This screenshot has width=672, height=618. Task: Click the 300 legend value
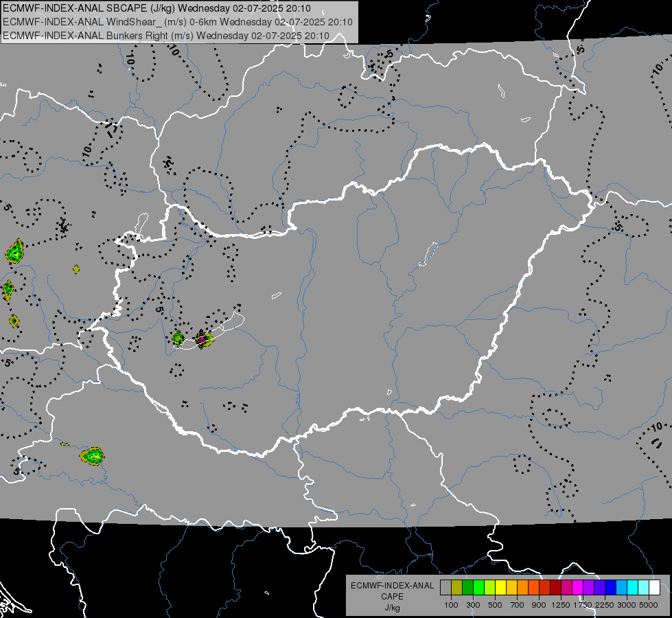(473, 605)
